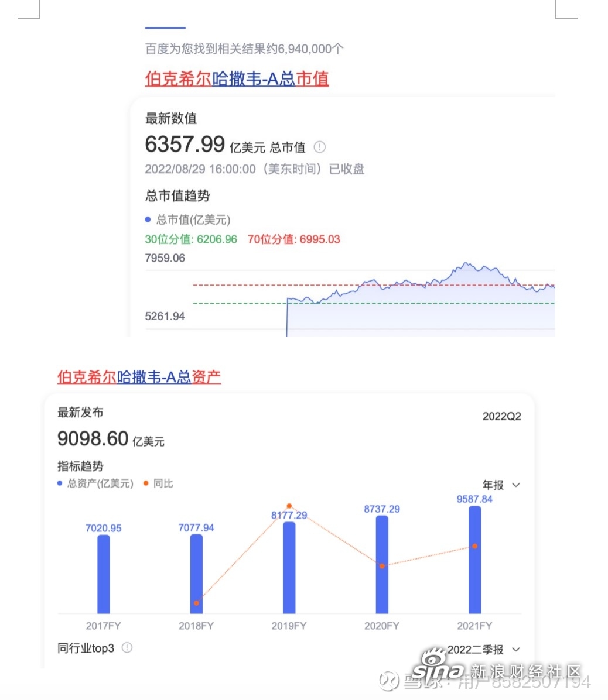
Task: Click the 同行业top3 heading
Action: pyautogui.click(x=86, y=648)
